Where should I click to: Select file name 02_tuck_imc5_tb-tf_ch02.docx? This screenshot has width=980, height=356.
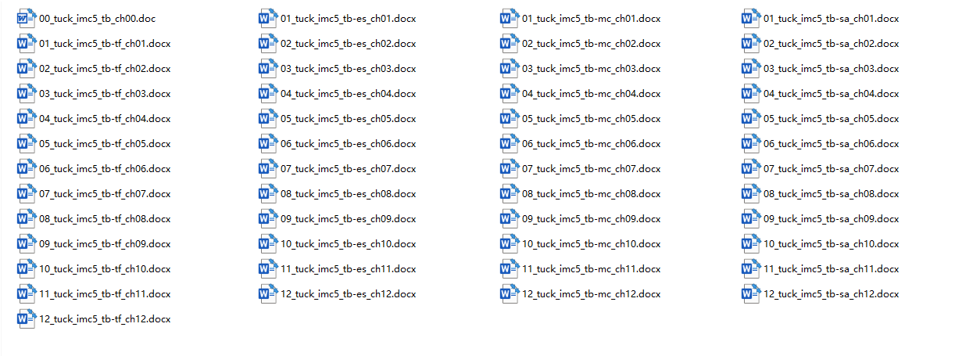click(105, 69)
